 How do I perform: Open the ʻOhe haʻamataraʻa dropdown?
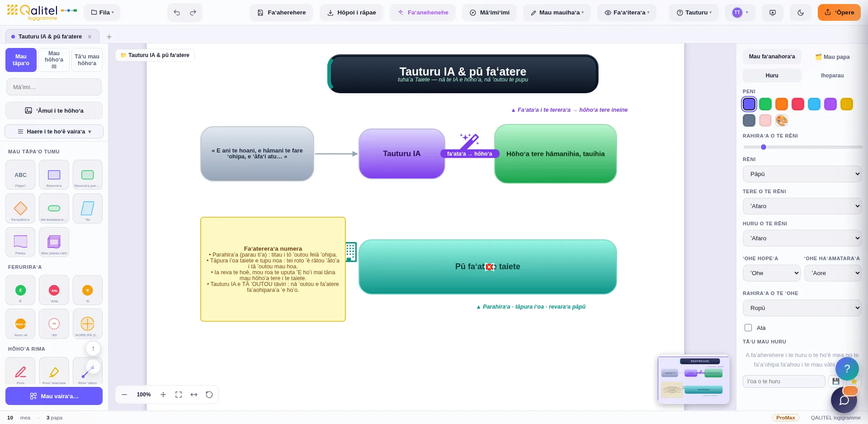point(833,273)
